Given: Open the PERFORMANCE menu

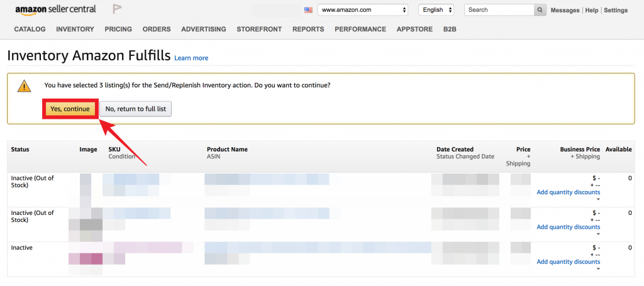Looking at the screenshot, I should coord(360,29).
